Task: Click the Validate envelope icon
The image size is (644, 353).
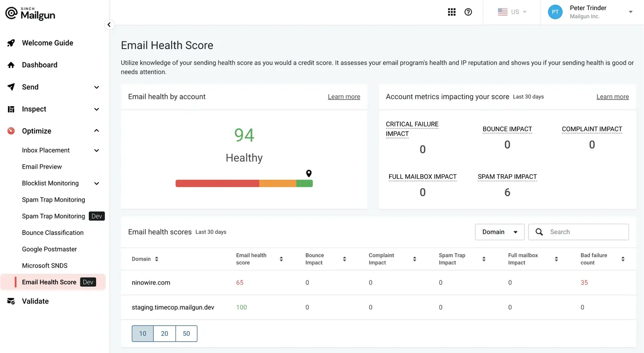Action: (x=11, y=301)
